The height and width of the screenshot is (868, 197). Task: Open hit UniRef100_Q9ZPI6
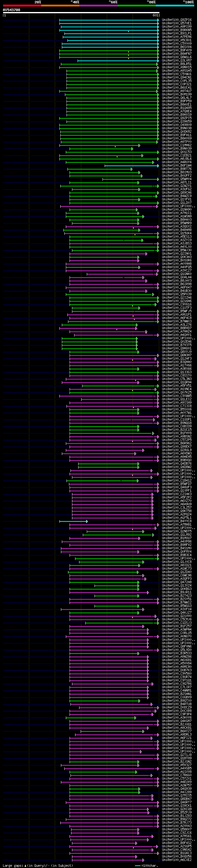pos(176,20)
